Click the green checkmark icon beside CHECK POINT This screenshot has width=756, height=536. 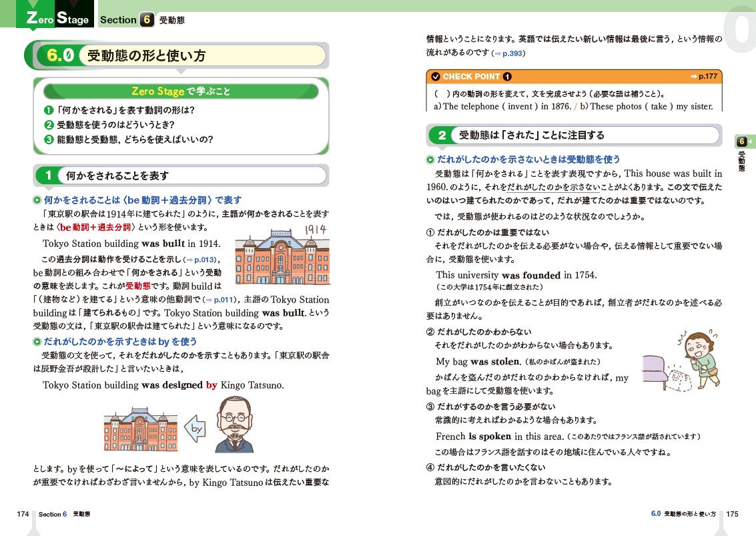[x=435, y=77]
